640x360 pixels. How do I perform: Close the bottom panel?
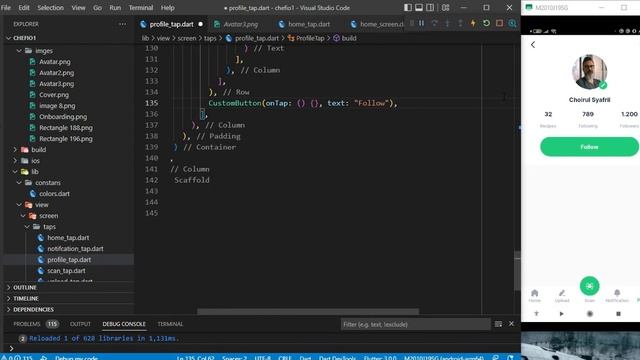(511, 324)
